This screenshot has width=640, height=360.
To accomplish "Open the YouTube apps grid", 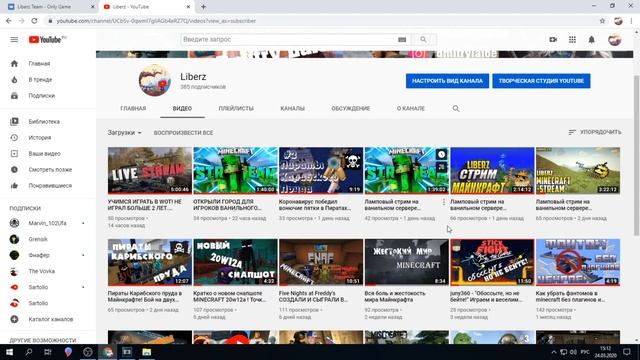I will [x=572, y=40].
